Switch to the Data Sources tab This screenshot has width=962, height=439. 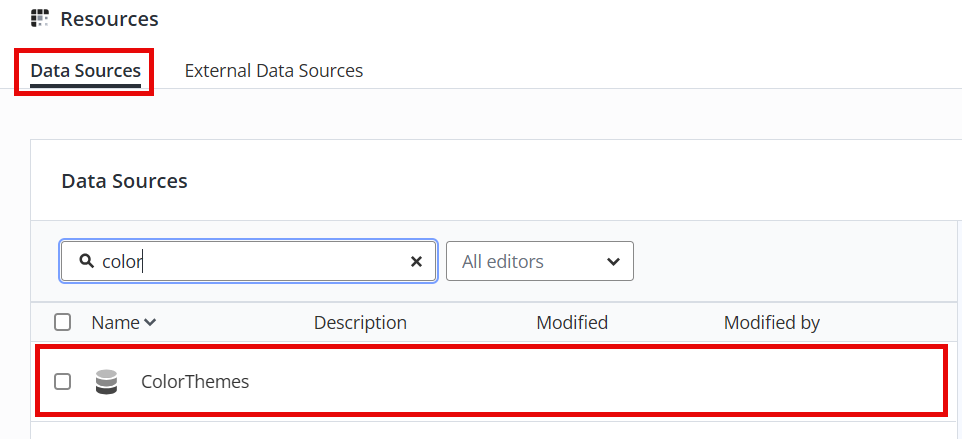coord(85,71)
